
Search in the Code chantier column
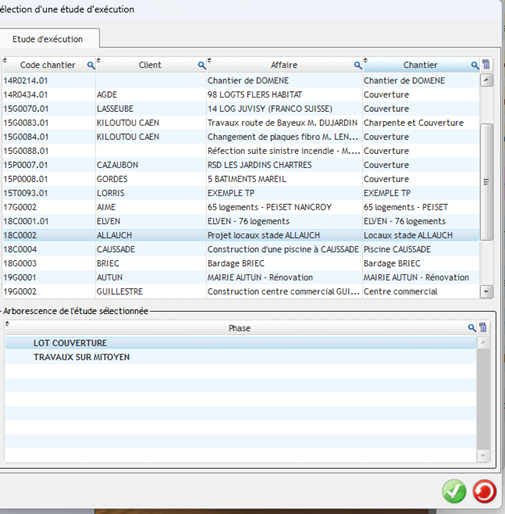pos(91,65)
